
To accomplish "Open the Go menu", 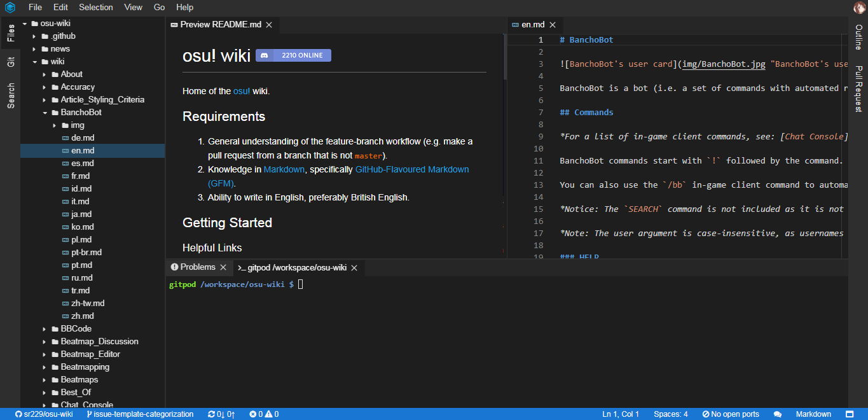I will [x=159, y=7].
